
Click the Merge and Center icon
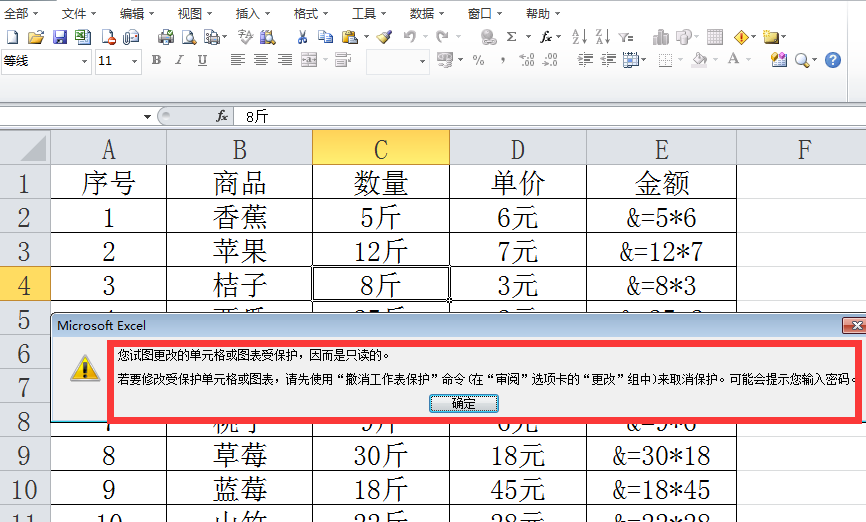tap(309, 60)
